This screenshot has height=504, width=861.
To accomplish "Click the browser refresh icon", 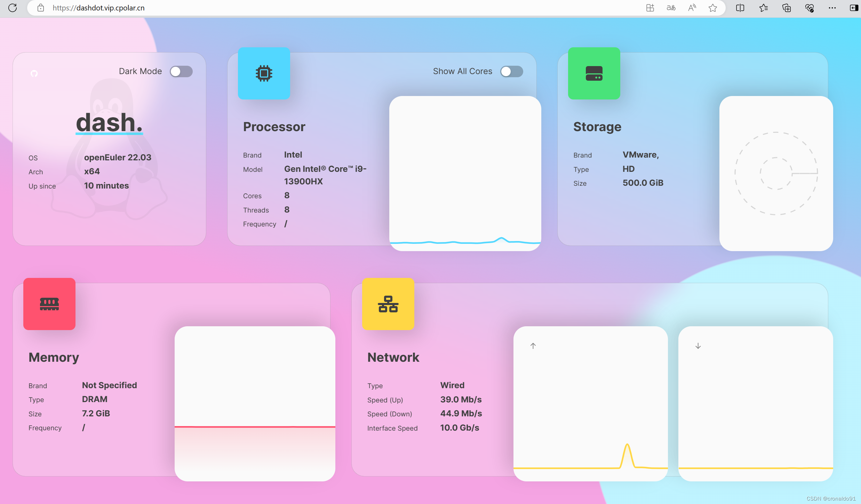I will point(13,8).
